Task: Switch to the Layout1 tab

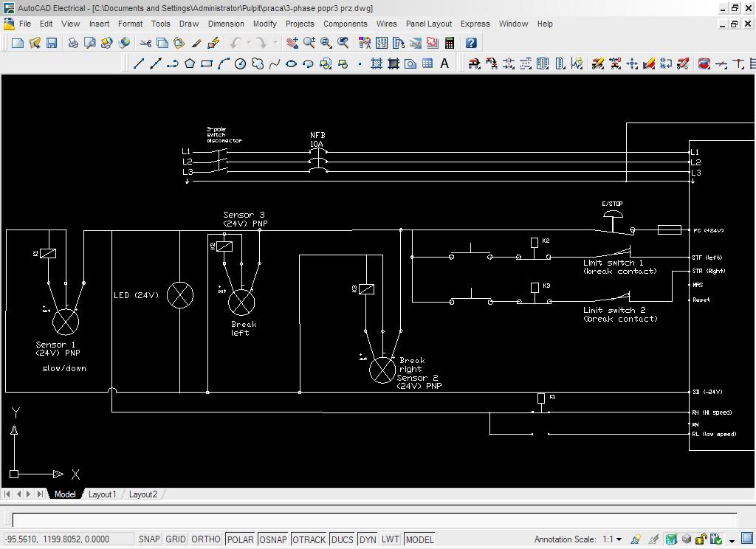Action: coord(103,494)
